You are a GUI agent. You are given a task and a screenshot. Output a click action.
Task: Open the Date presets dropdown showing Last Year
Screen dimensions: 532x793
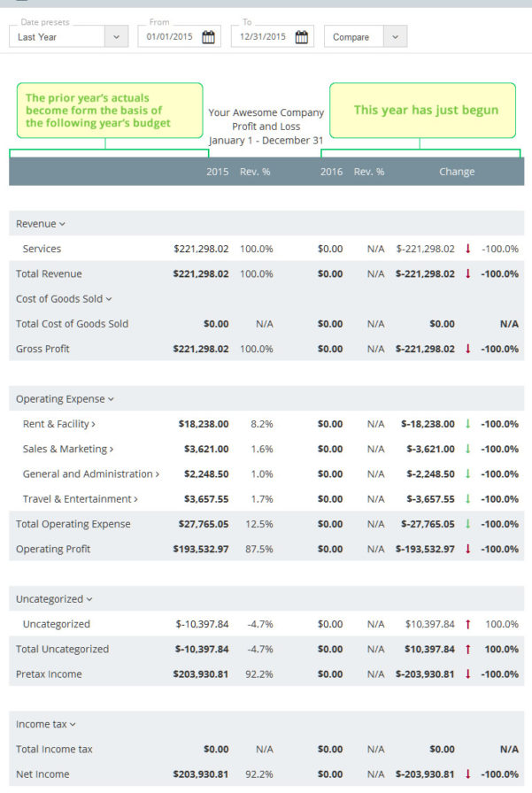pyautogui.click(x=113, y=36)
